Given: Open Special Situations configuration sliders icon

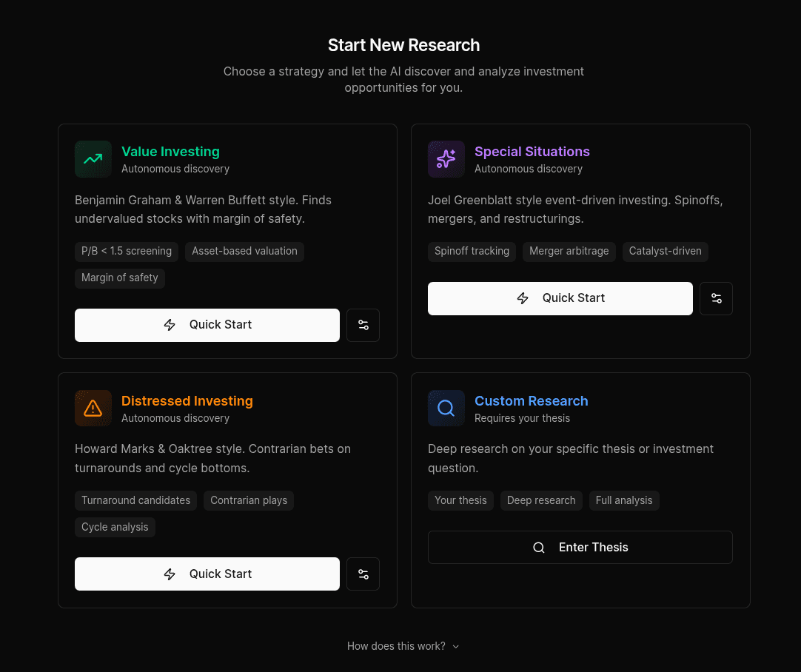Looking at the screenshot, I should point(716,298).
